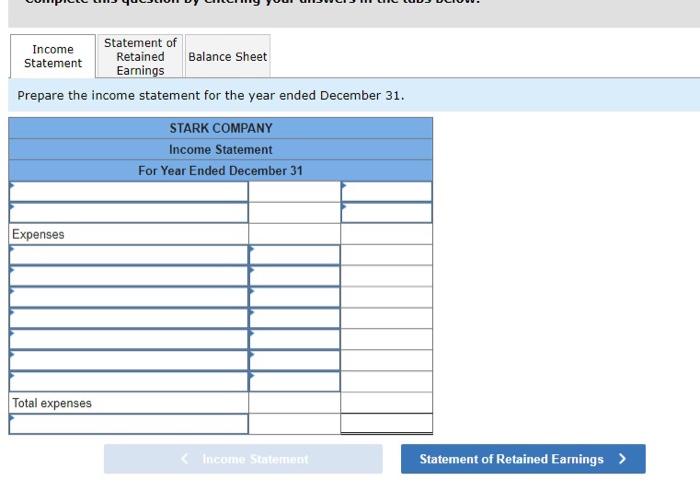Open the Balance Sheet tab
Viewport: 700px width, 481px height.
point(228,56)
